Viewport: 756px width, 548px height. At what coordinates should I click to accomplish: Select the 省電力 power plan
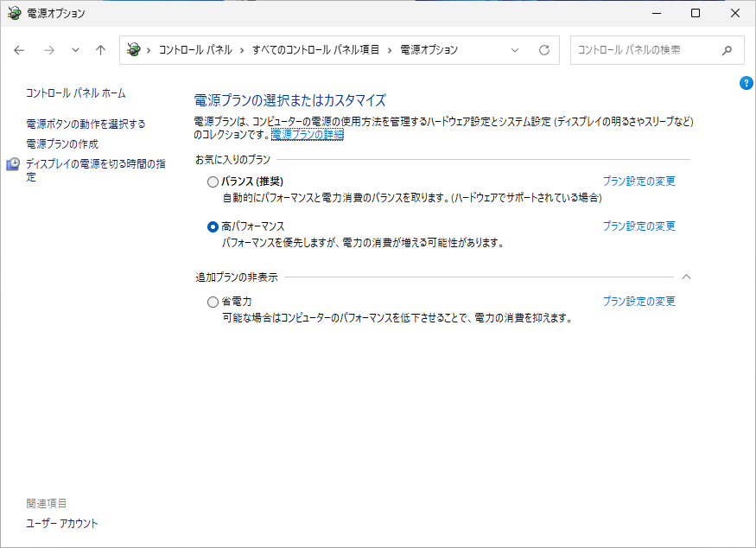[x=213, y=302]
